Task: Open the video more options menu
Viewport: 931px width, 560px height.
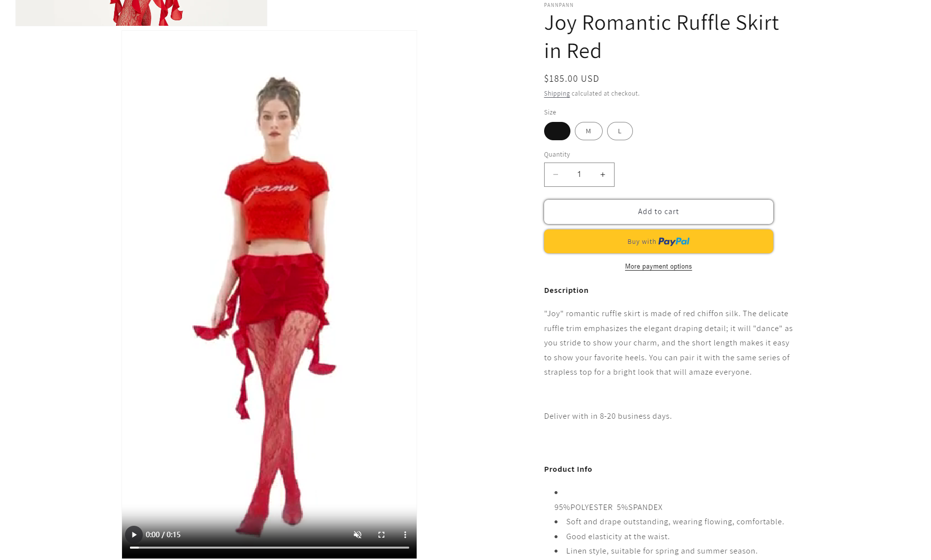Action: (x=405, y=535)
